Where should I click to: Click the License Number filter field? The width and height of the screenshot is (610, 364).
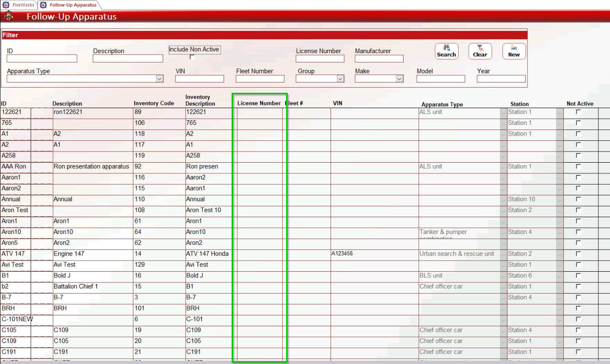tap(320, 59)
